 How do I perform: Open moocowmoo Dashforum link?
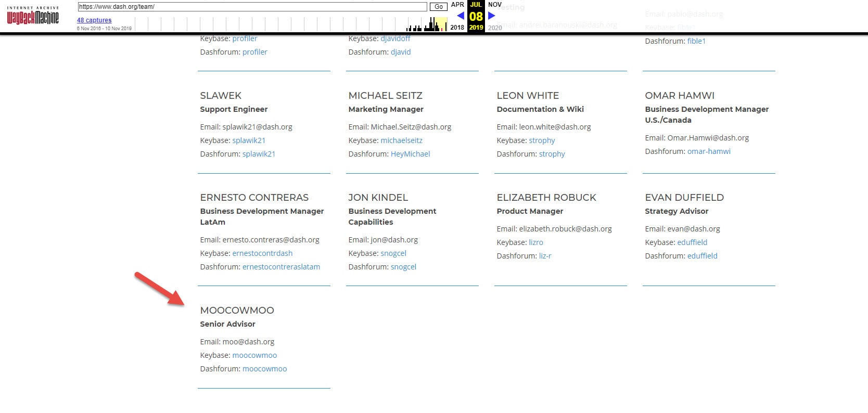tap(264, 369)
